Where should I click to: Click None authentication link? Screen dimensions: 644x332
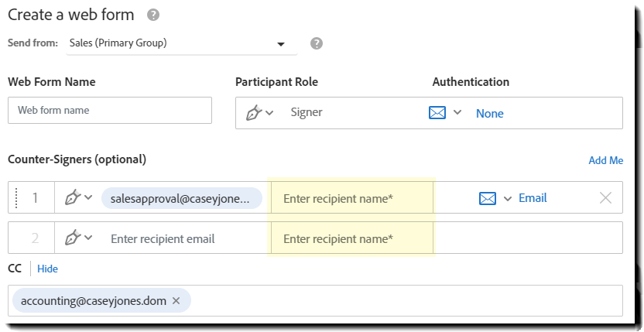[x=489, y=113]
